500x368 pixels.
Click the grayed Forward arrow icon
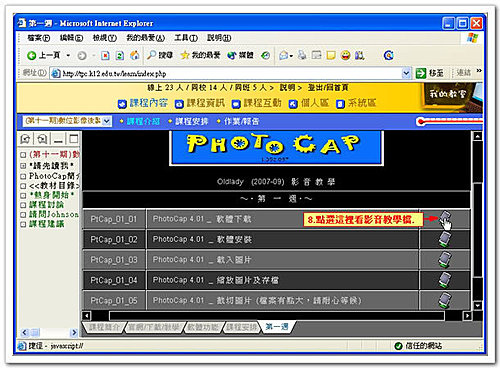[x=82, y=56]
